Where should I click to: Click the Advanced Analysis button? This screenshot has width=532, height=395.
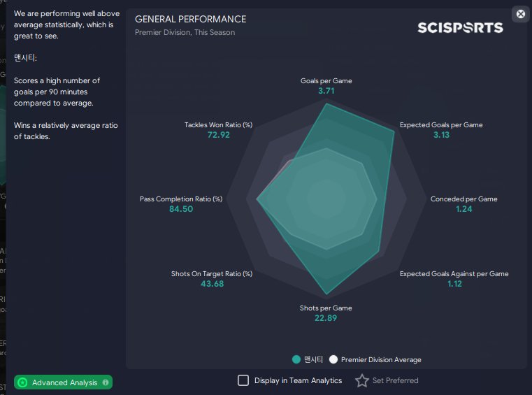point(64,382)
